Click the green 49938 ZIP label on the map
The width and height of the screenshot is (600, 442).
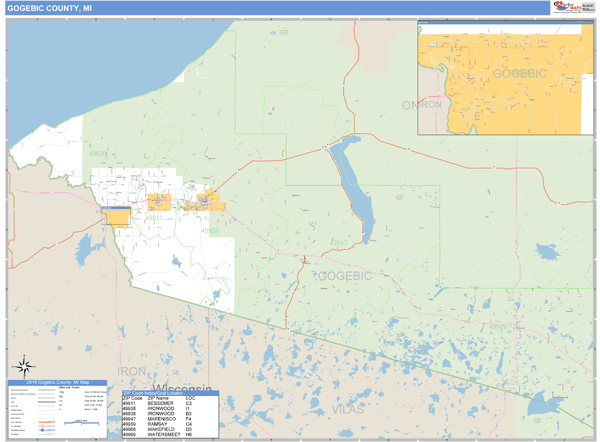98,154
